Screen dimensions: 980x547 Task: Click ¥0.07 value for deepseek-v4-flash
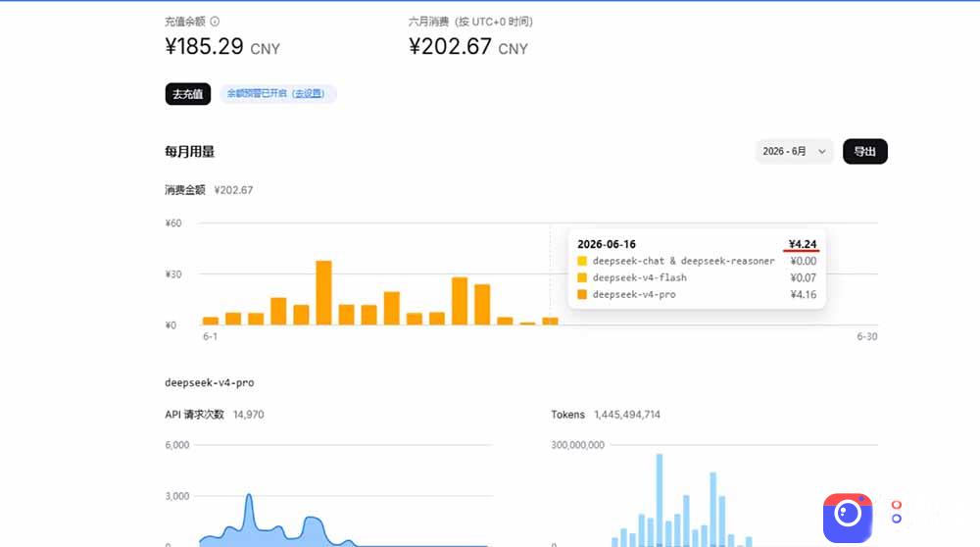pyautogui.click(x=804, y=277)
